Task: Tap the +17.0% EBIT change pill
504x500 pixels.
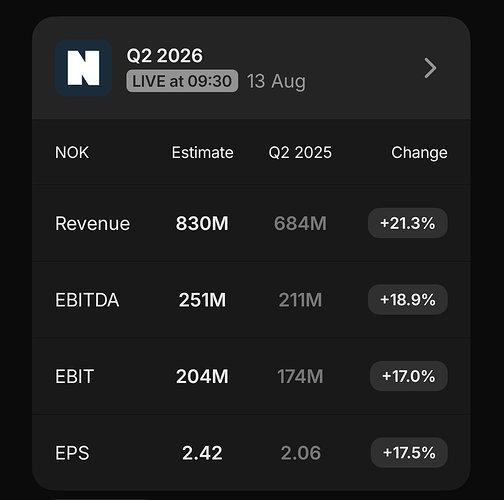Action: point(409,376)
